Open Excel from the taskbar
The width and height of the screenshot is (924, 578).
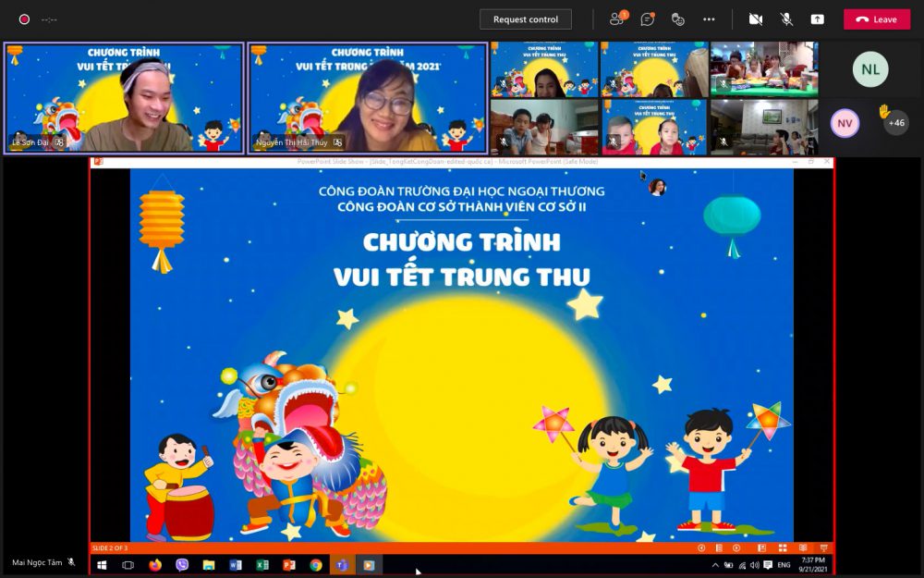point(262,565)
